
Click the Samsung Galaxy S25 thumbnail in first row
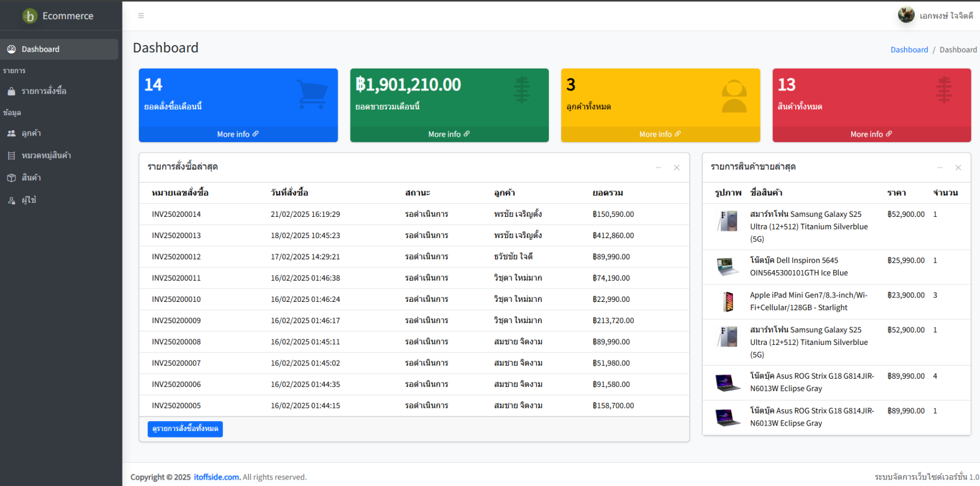pos(728,221)
